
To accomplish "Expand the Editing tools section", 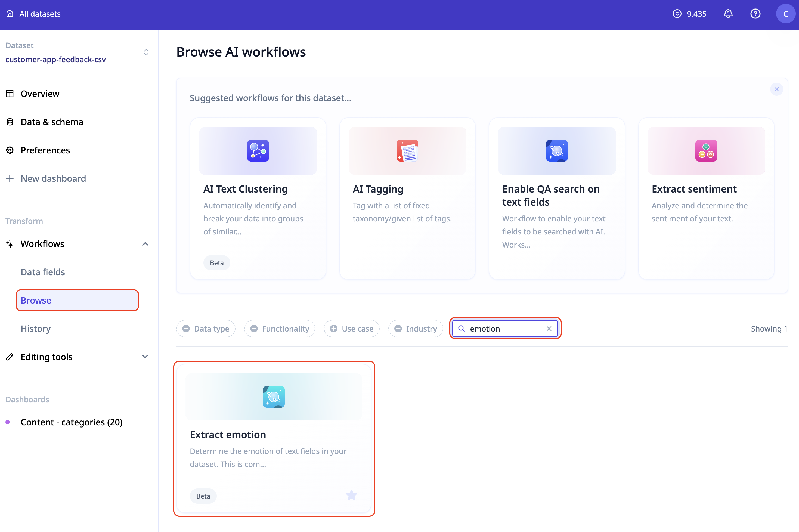I will (x=145, y=357).
